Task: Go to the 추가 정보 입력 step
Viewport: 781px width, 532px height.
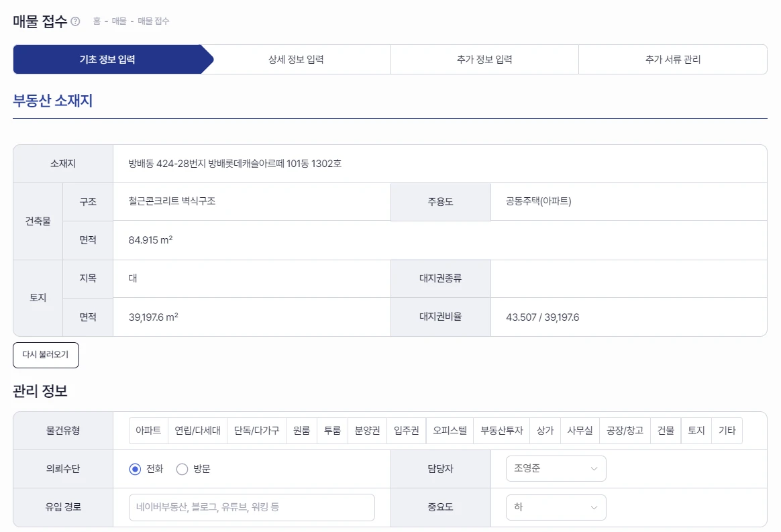Action: pos(484,59)
